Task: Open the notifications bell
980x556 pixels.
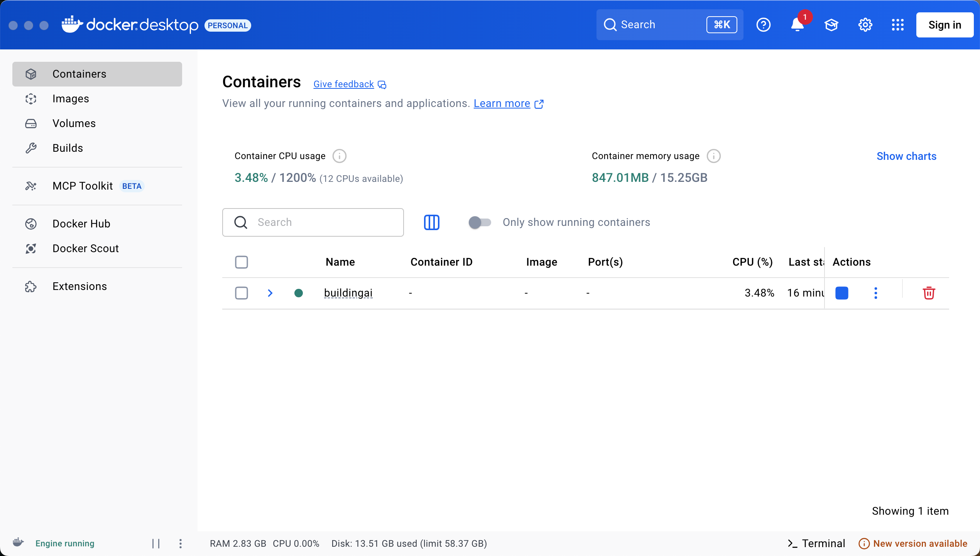Action: 797,25
